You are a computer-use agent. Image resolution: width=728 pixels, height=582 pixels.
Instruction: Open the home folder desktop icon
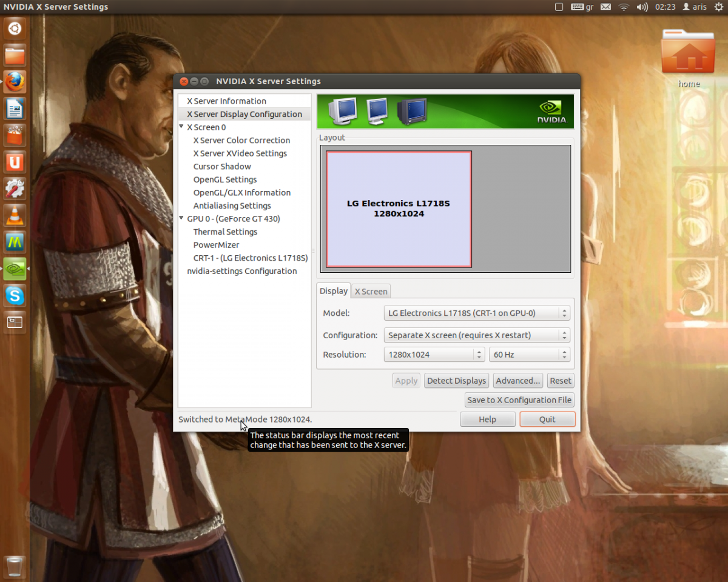[x=689, y=58]
